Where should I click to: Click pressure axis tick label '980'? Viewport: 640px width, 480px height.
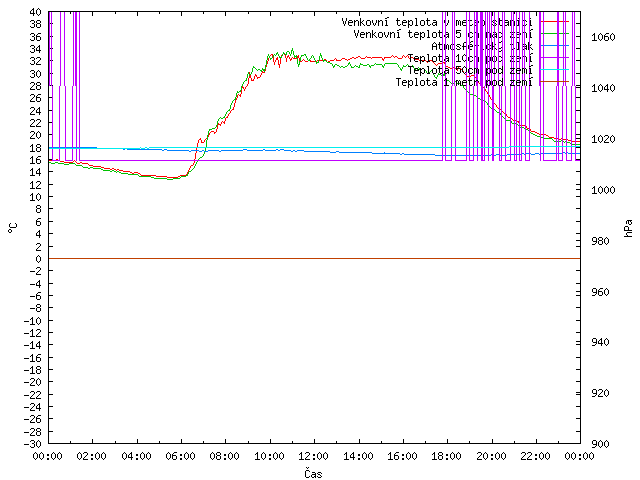pyautogui.click(x=600, y=241)
